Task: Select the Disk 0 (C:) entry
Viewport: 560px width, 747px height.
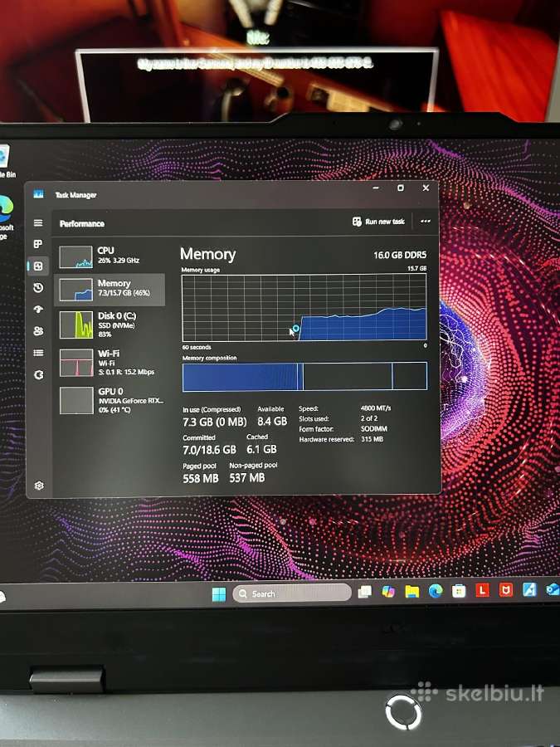Action: [x=110, y=325]
